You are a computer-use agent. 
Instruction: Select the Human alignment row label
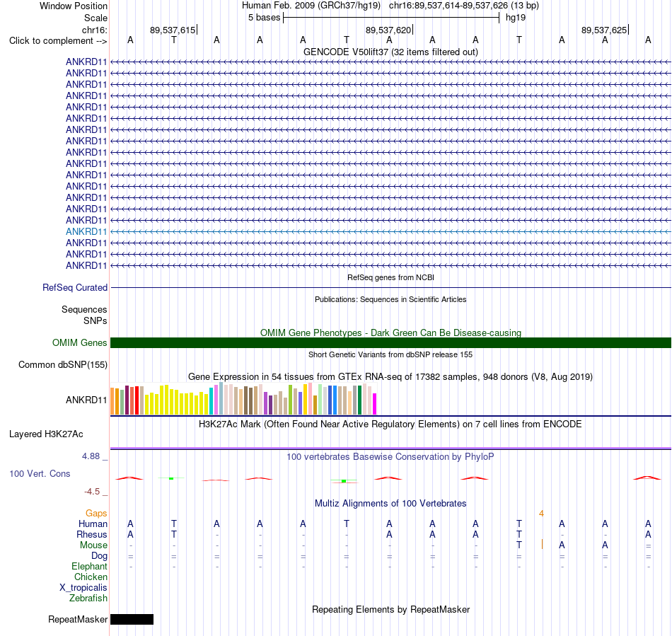coord(93,524)
